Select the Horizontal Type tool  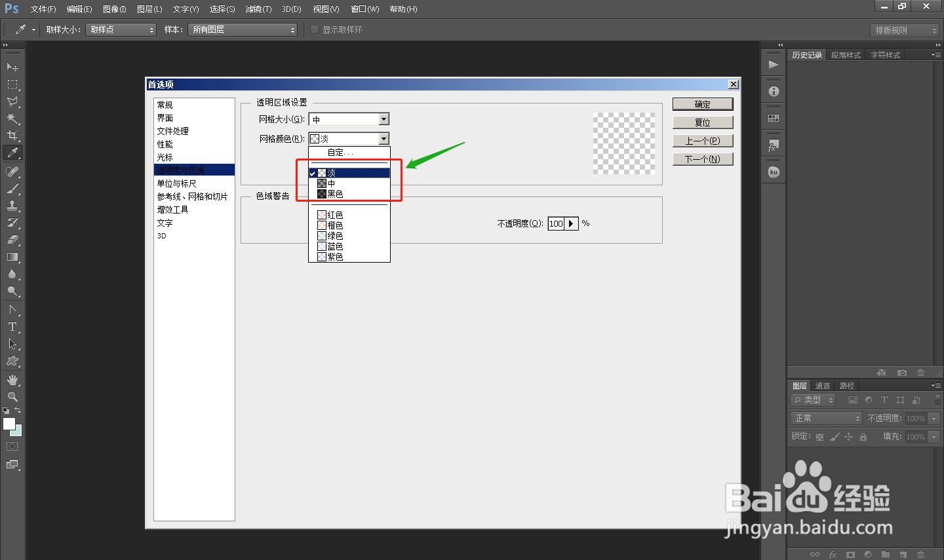pos(12,327)
